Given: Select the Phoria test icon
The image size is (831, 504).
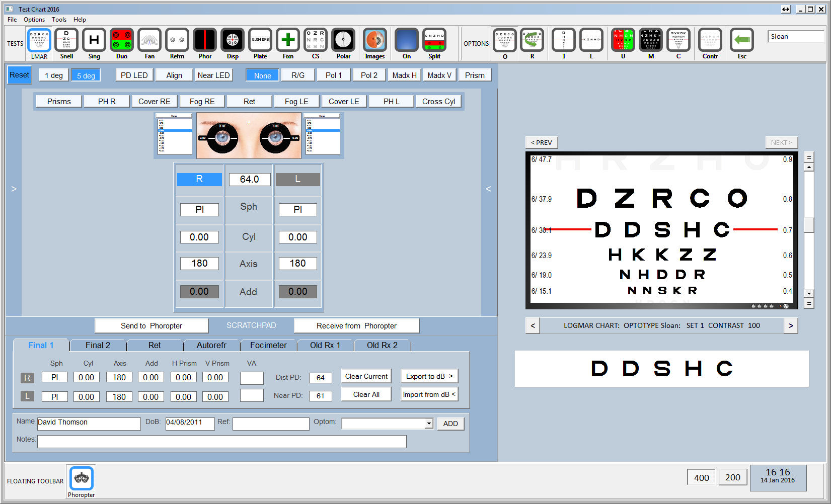Looking at the screenshot, I should point(205,40).
